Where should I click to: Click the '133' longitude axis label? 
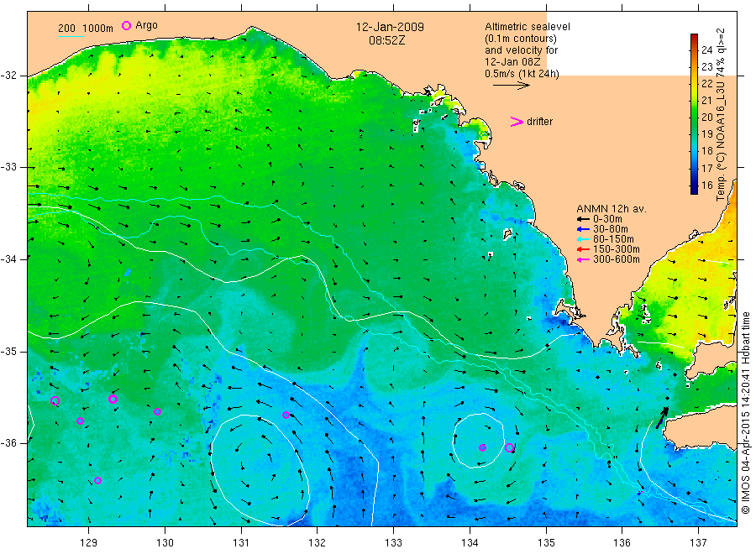pyautogui.click(x=393, y=543)
